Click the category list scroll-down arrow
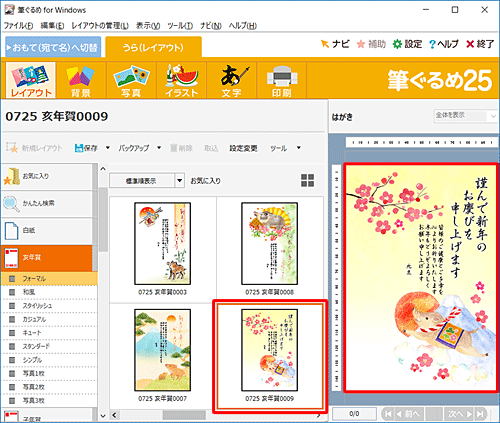The image size is (500, 423). pos(103,416)
